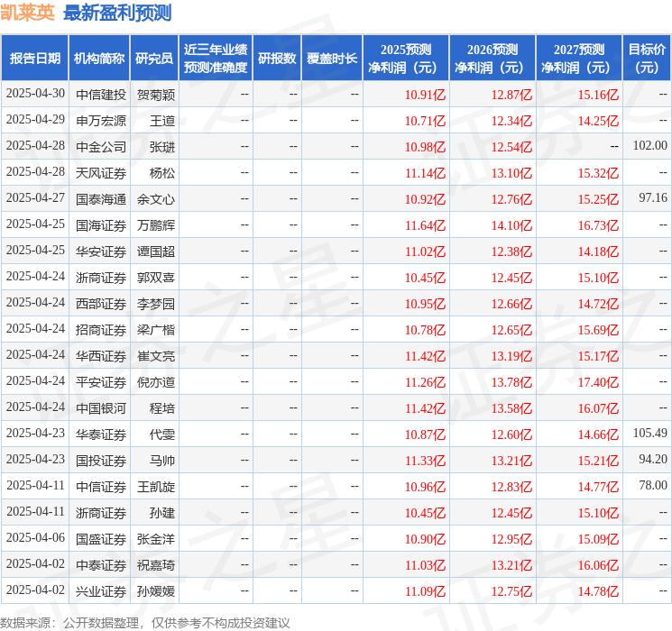
Task: Click institution 国投证券
Action: (x=101, y=461)
